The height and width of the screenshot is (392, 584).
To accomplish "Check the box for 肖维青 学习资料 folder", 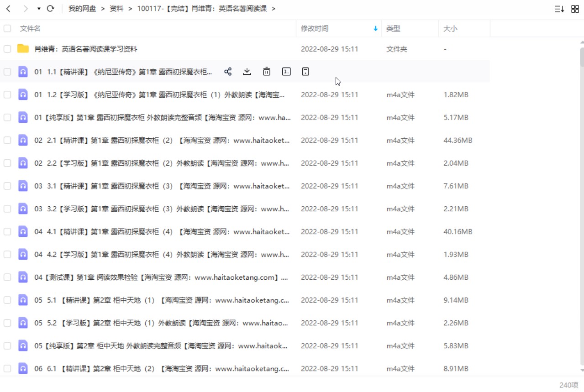I will click(x=7, y=49).
